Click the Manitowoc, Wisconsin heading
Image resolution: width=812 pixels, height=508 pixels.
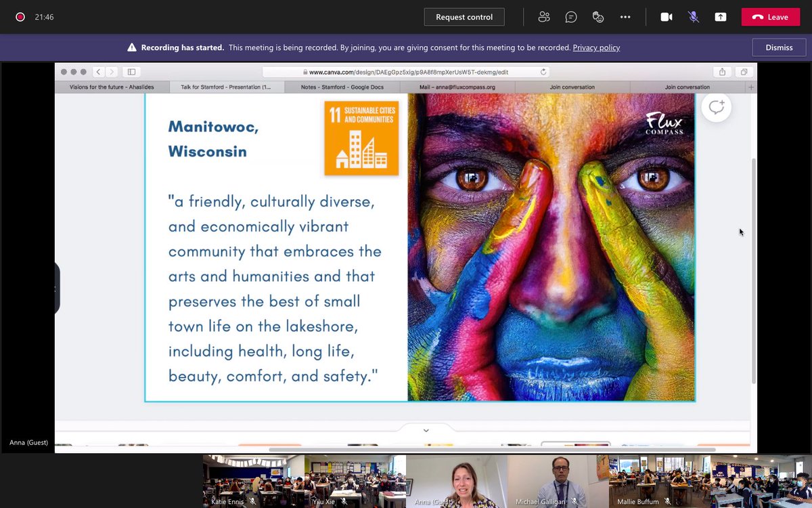pyautogui.click(x=213, y=139)
